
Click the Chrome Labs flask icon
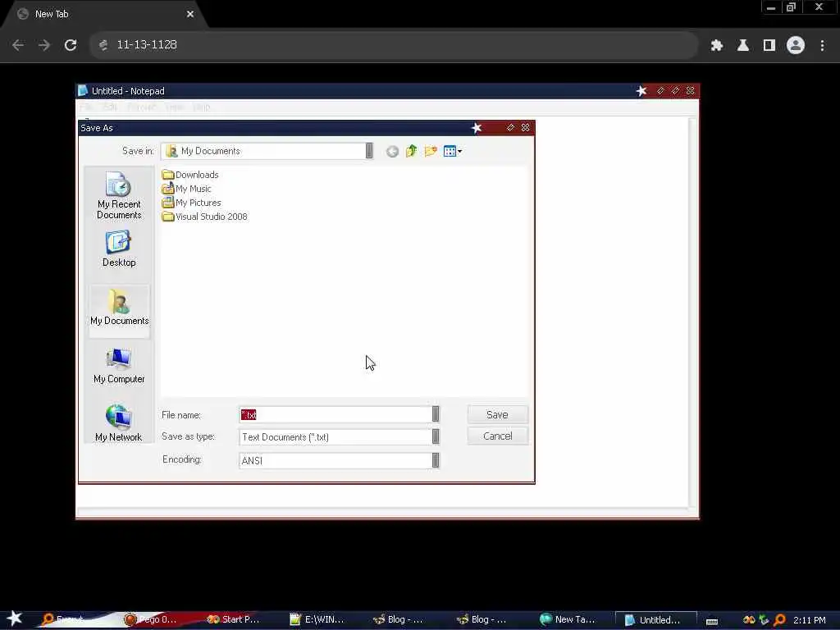[x=743, y=46]
